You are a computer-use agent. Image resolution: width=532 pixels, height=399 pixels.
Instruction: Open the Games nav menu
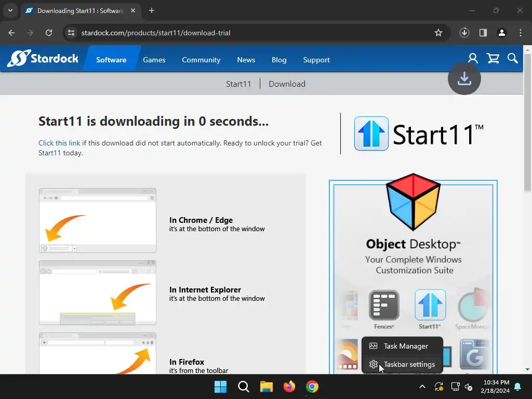click(154, 60)
